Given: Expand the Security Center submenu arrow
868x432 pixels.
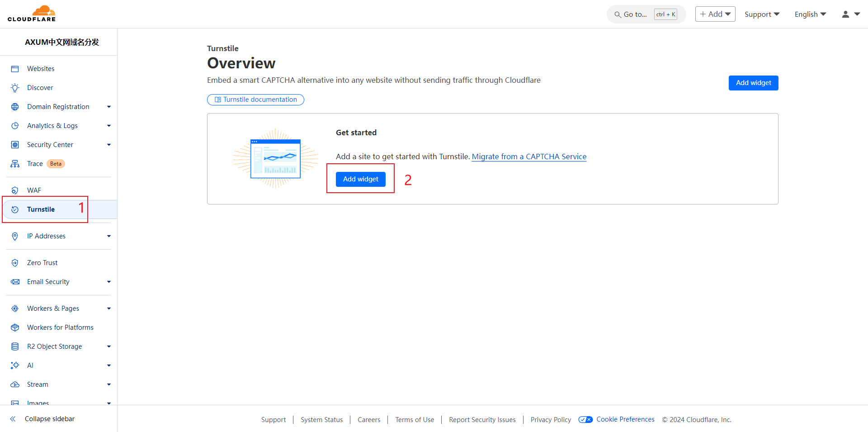Looking at the screenshot, I should pos(109,145).
